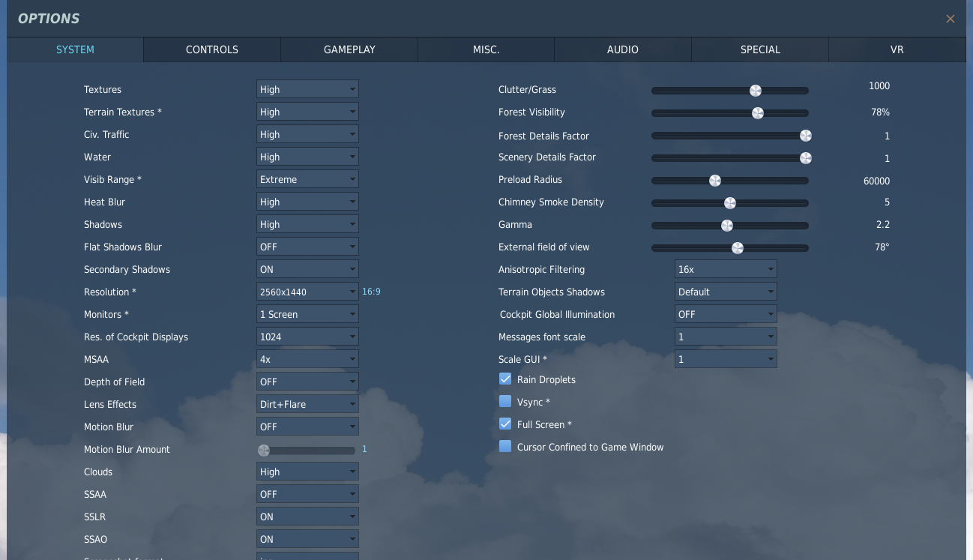The height and width of the screenshot is (560, 973).
Task: Open the Clouds quality dropdown
Action: pyautogui.click(x=307, y=472)
